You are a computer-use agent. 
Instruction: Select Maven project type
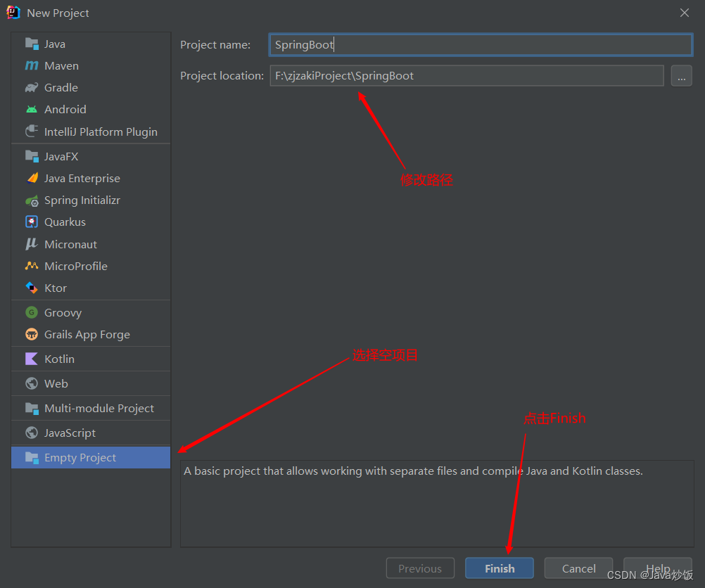pyautogui.click(x=91, y=65)
